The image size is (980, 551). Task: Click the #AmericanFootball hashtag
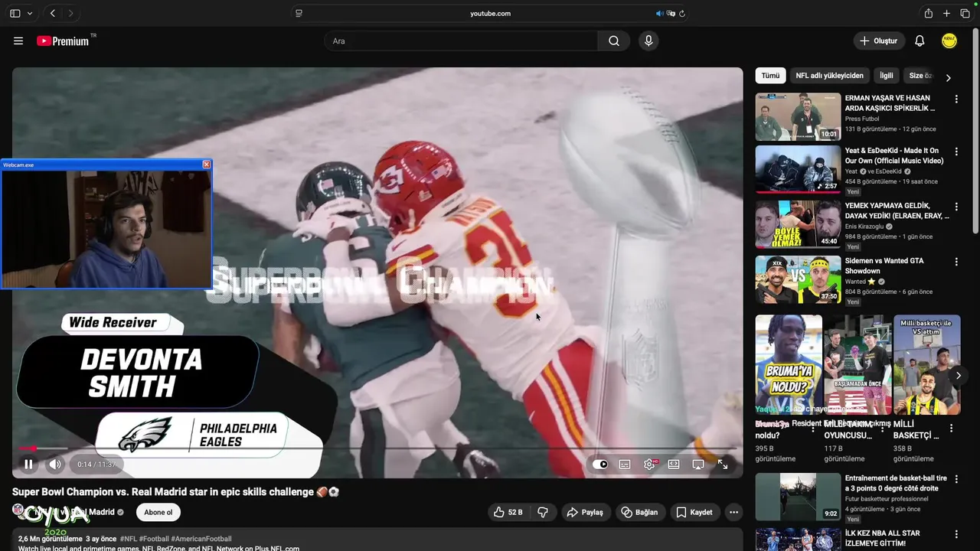point(201,539)
